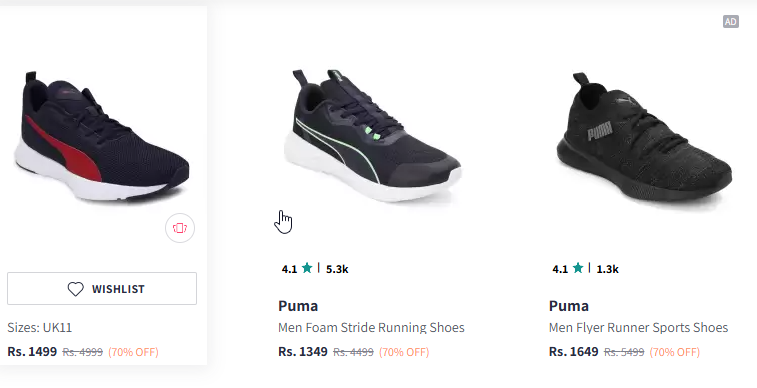The image size is (757, 388).
Task: Open the black Flyer Runner shoe image
Action: (644, 140)
